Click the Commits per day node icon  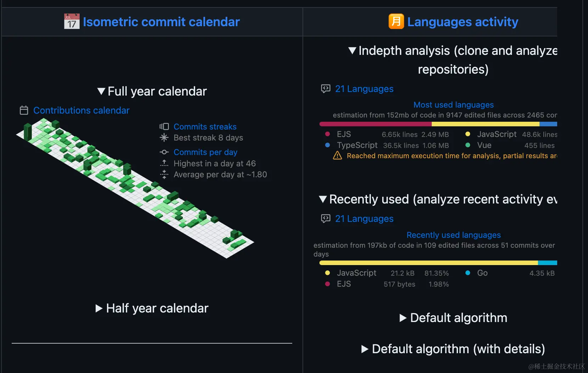pos(164,152)
